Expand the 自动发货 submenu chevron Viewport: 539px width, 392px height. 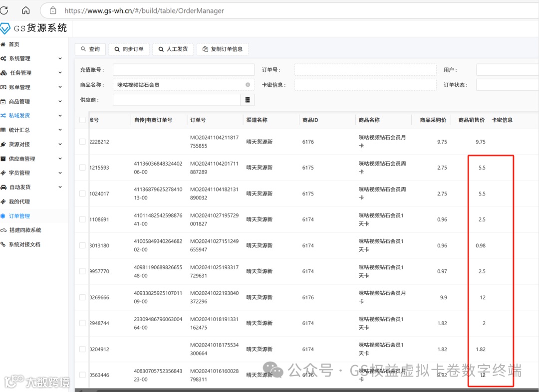point(60,187)
